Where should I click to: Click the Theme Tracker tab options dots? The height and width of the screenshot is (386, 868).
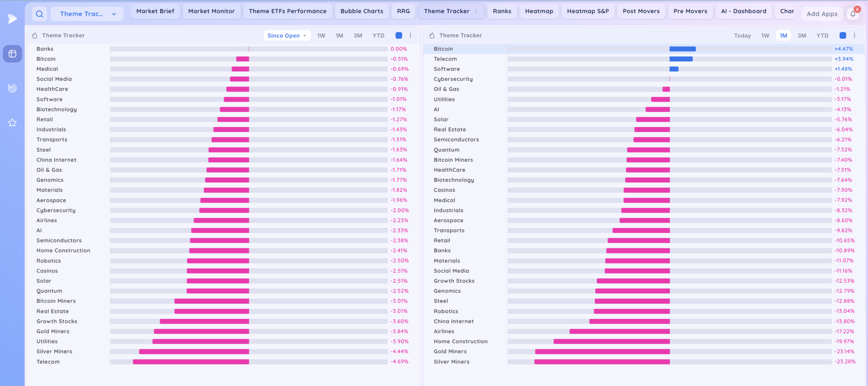click(x=476, y=11)
